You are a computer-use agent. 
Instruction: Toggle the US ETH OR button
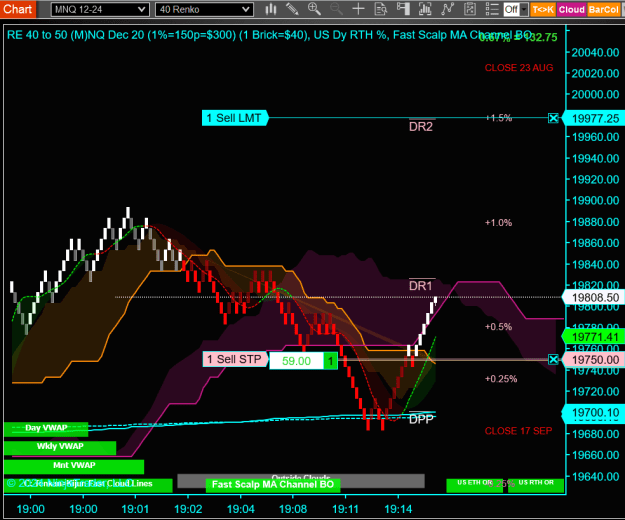[474, 484]
